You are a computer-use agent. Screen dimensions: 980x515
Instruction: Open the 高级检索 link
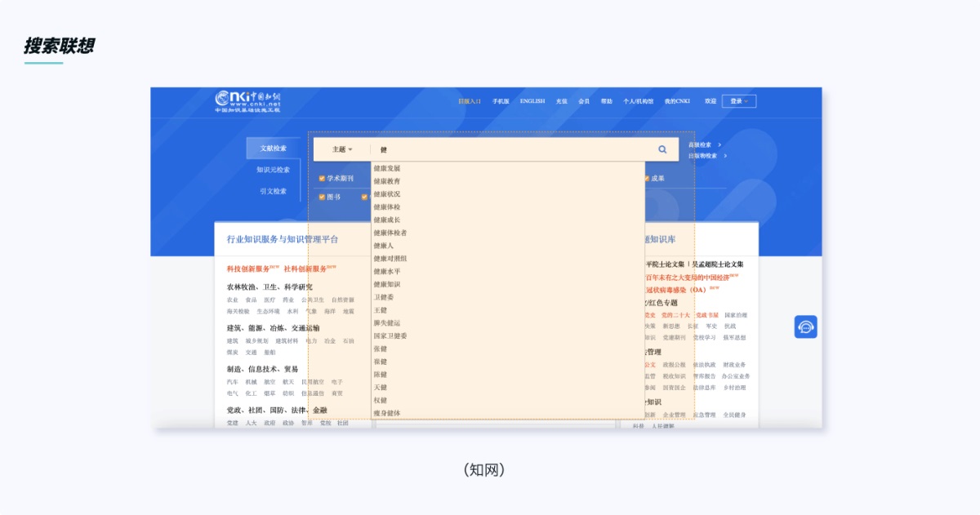(x=700, y=145)
